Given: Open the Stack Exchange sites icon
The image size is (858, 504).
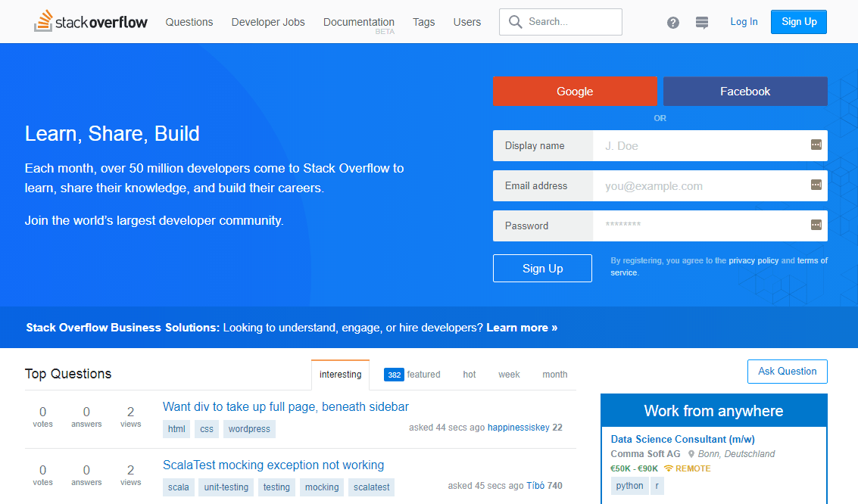Looking at the screenshot, I should tap(702, 23).
